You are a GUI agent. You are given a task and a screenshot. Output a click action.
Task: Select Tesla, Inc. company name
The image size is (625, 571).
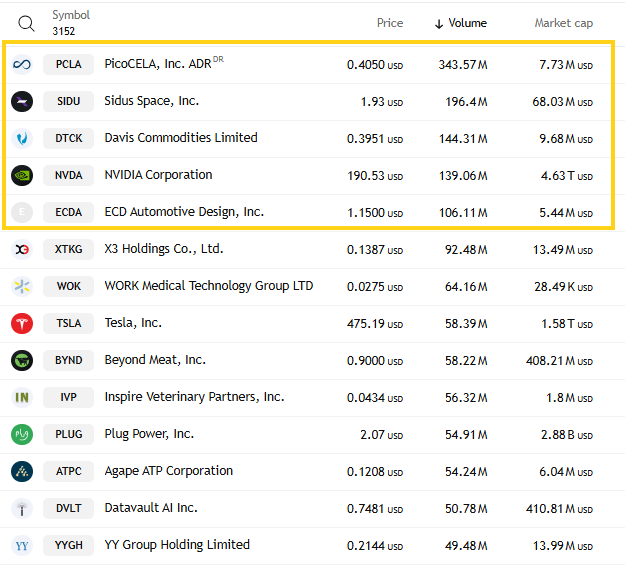(133, 323)
